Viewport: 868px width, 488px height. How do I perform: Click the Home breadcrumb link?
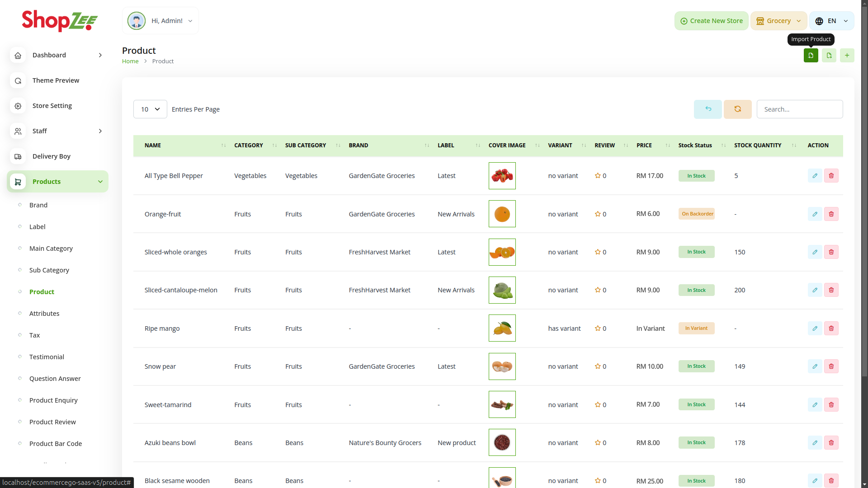[x=130, y=61]
